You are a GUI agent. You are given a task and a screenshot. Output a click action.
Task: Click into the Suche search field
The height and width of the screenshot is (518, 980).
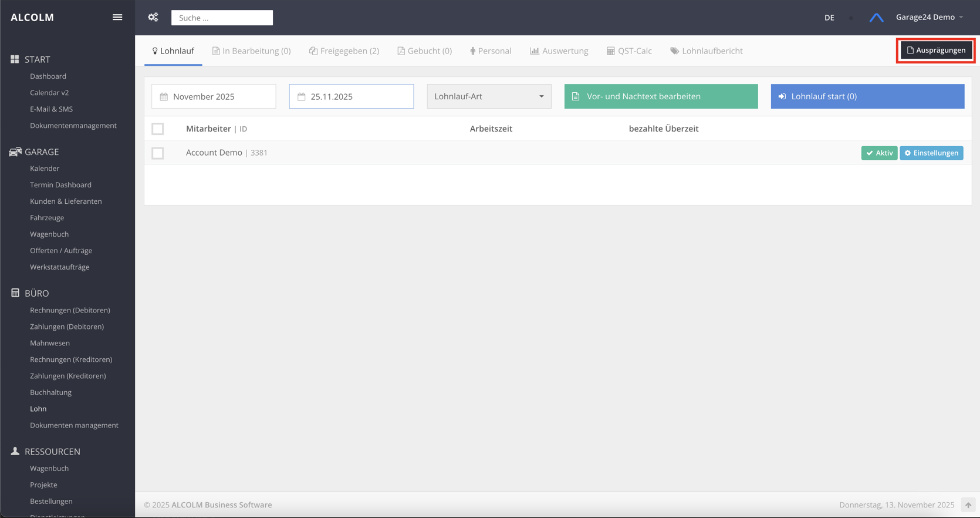click(222, 18)
